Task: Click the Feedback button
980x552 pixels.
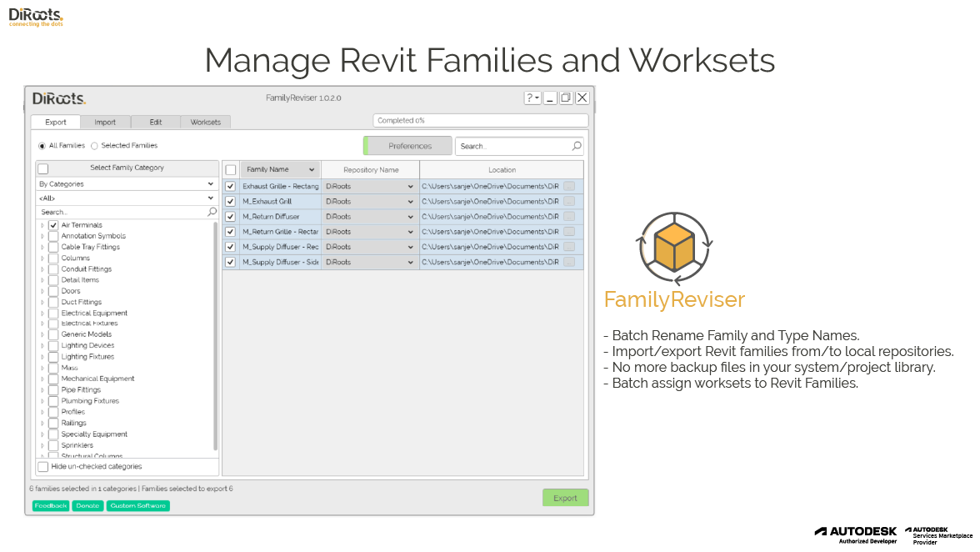Action: (x=51, y=506)
